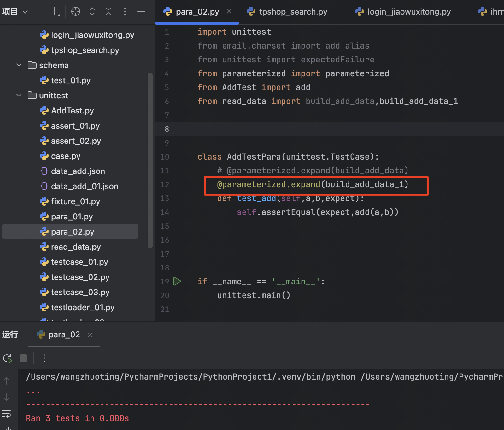This screenshot has width=504, height=430.
Task: Click line number 8 in gutter
Action: click(167, 129)
